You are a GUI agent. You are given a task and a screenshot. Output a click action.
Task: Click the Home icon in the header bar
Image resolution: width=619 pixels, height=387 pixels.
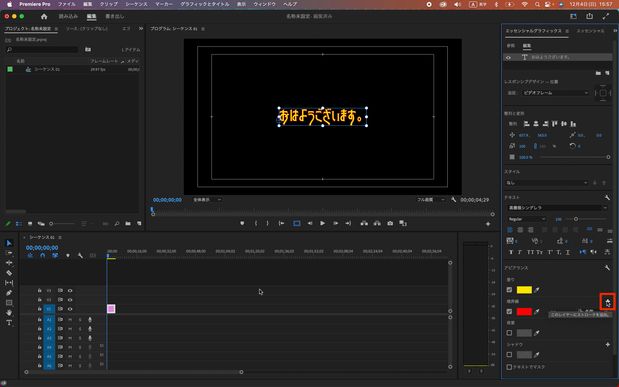(x=44, y=16)
